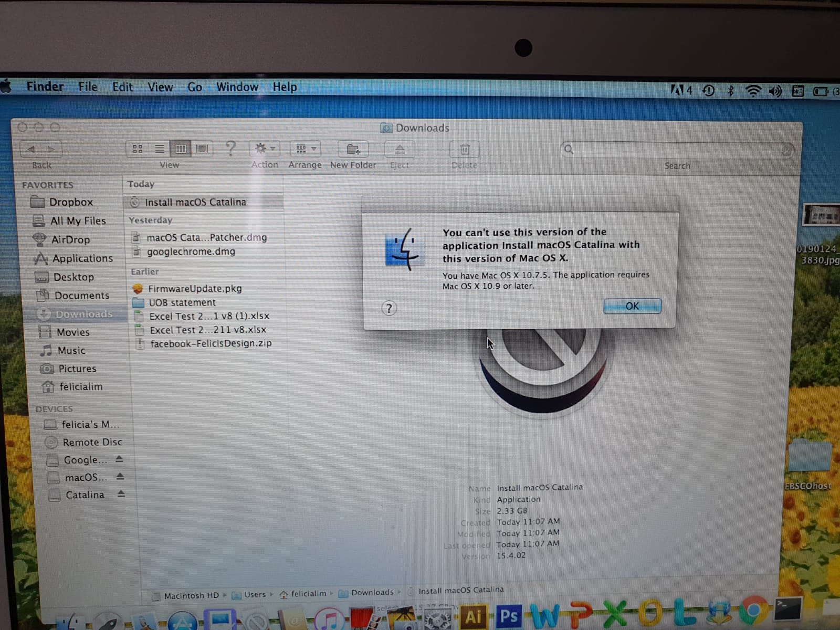
Task: Select Downloads in the sidebar
Action: click(75, 314)
